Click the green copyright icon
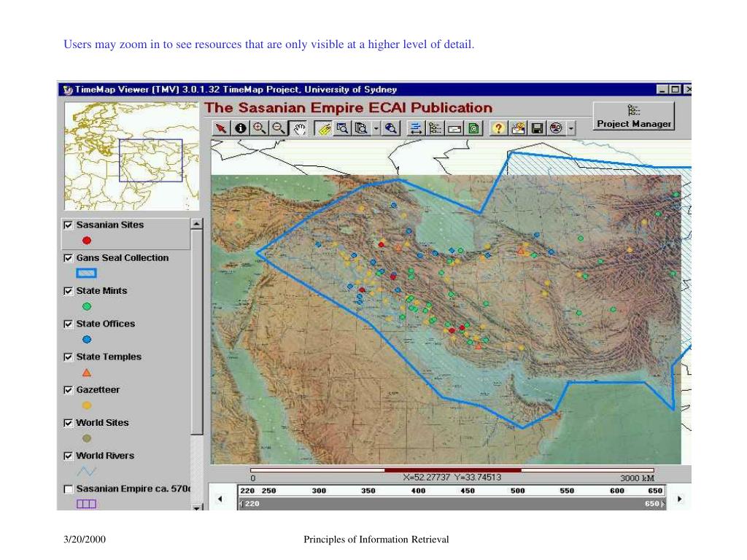 click(473, 128)
